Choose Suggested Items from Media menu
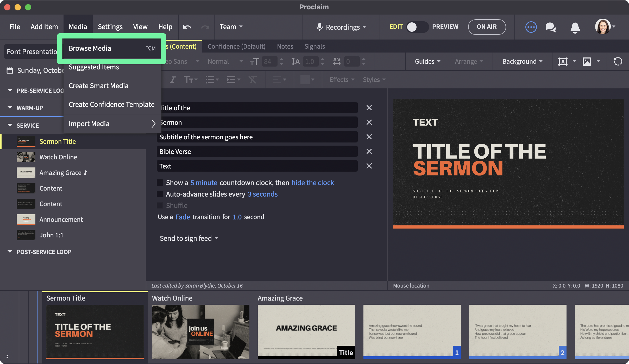Screen dimensions: 629x364 tap(112, 67)
